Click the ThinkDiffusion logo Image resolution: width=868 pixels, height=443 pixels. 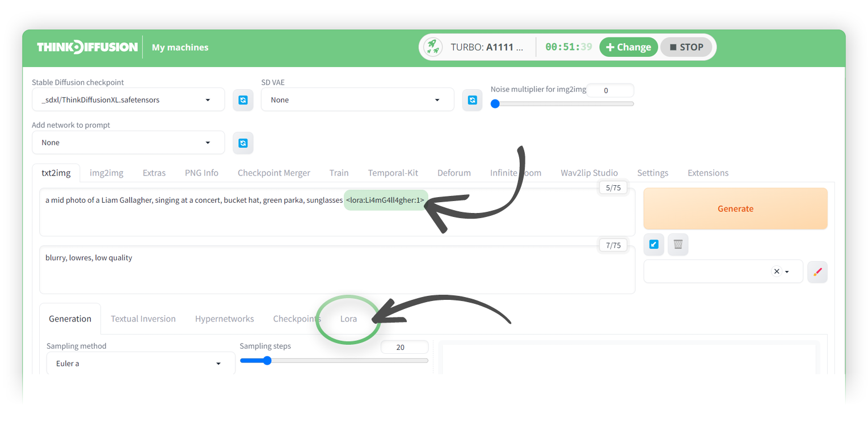coord(87,47)
